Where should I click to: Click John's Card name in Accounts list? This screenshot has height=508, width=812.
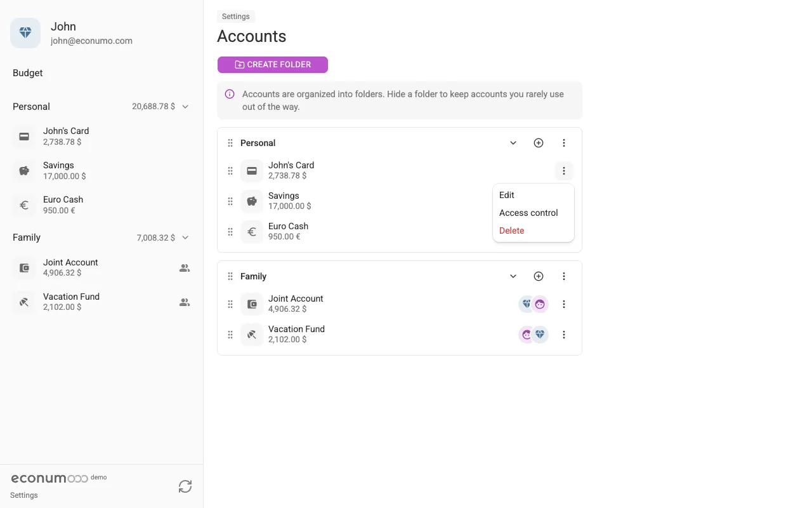pyautogui.click(x=291, y=165)
